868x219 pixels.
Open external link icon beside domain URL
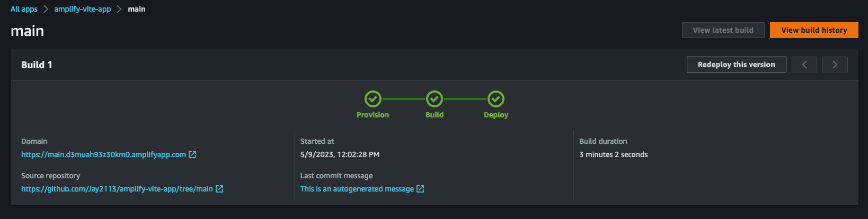[x=192, y=154]
